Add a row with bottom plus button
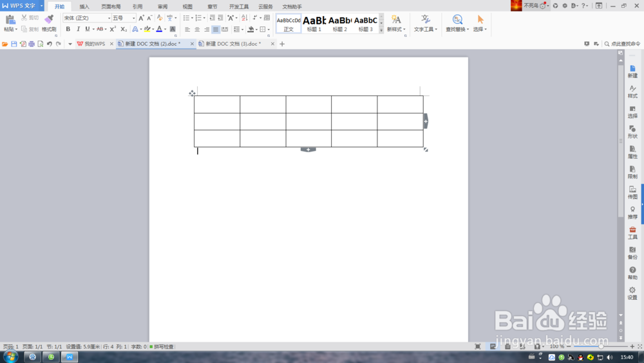The image size is (644, 363). (x=308, y=150)
